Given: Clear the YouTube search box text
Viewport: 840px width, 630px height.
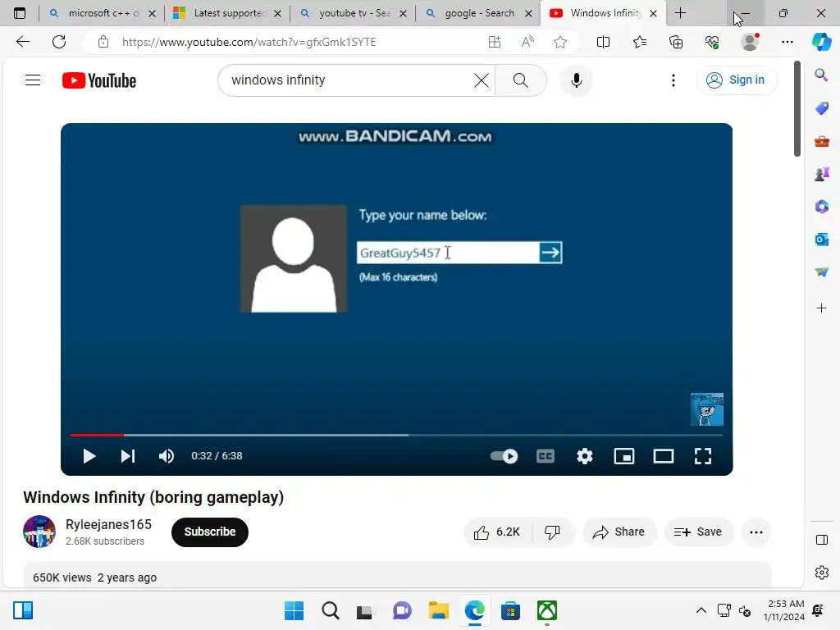Looking at the screenshot, I should click(x=481, y=80).
